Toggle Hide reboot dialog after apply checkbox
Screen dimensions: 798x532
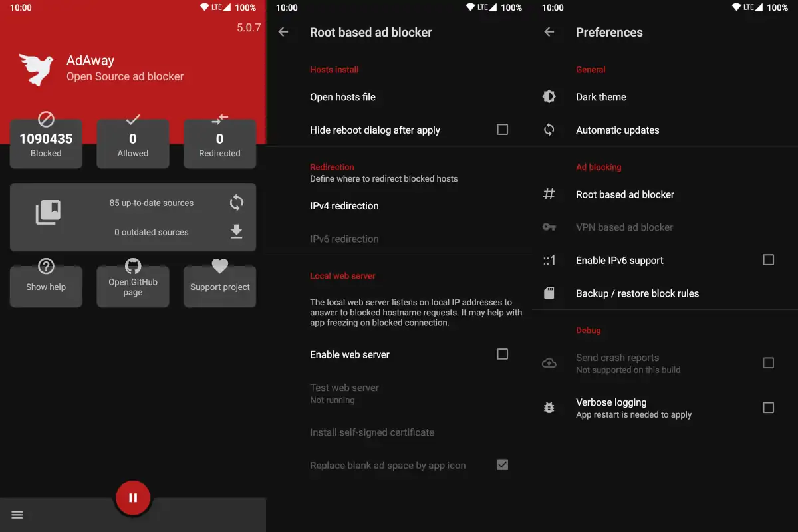coord(502,130)
